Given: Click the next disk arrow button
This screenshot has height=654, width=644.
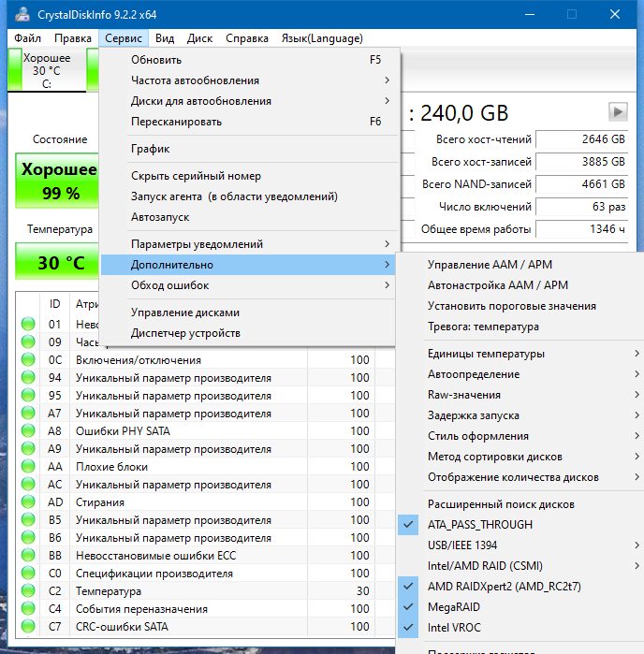Looking at the screenshot, I should (618, 111).
